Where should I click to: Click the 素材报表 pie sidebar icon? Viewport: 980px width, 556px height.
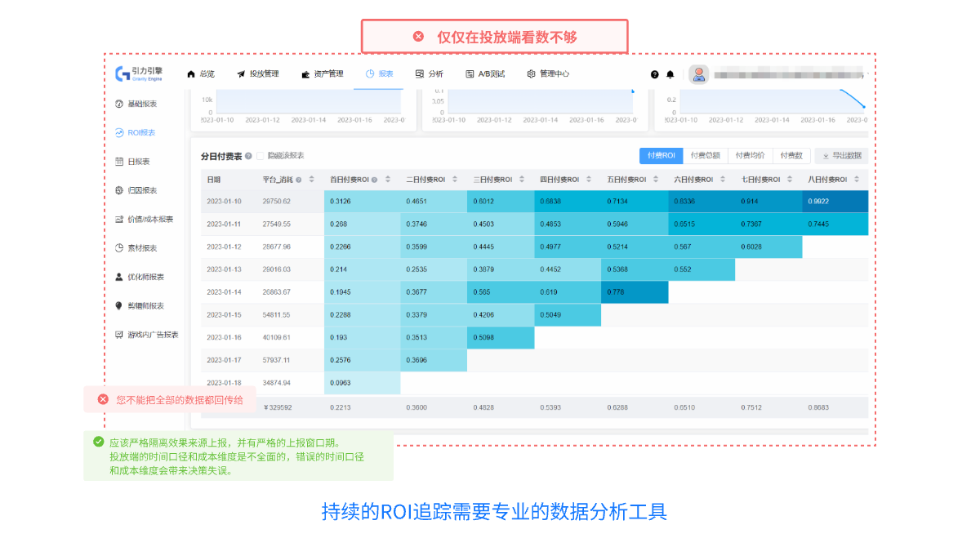[119, 248]
